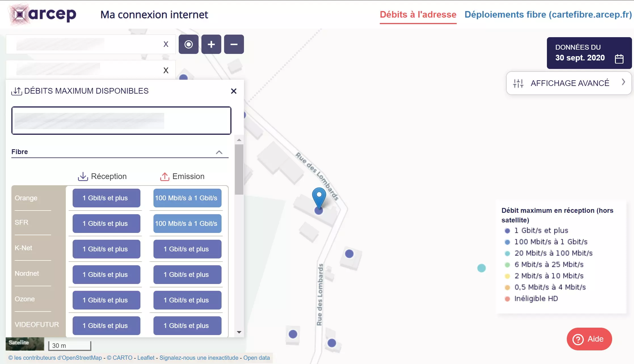
Task: Click the 100 Mbit/s à 1 Gbit/s legend swatch
Action: [x=507, y=242]
